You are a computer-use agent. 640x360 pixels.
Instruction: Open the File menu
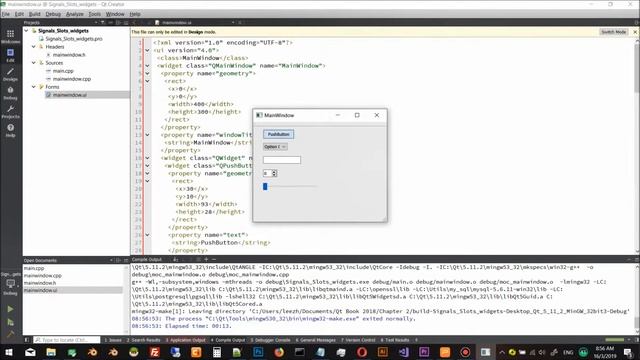coord(6,14)
